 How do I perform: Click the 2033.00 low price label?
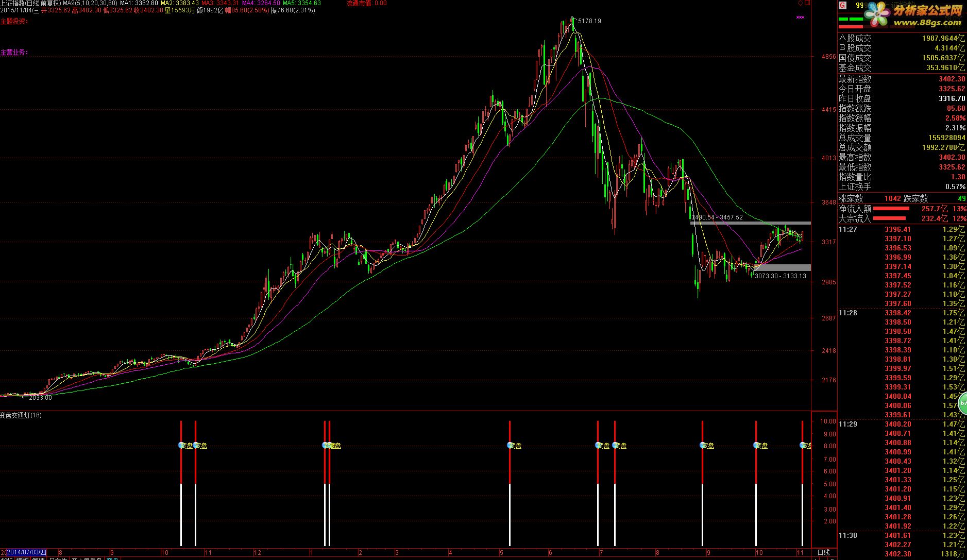point(40,398)
